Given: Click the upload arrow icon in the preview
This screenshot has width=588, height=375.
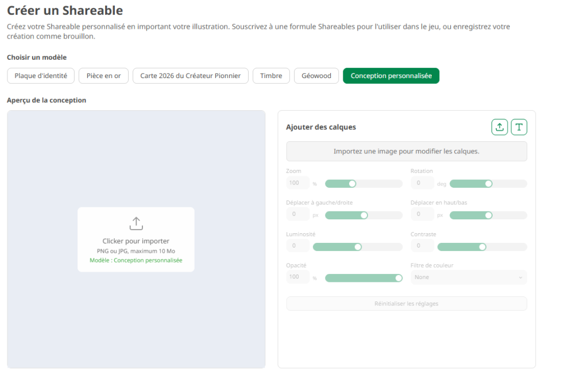Looking at the screenshot, I should pos(136,223).
